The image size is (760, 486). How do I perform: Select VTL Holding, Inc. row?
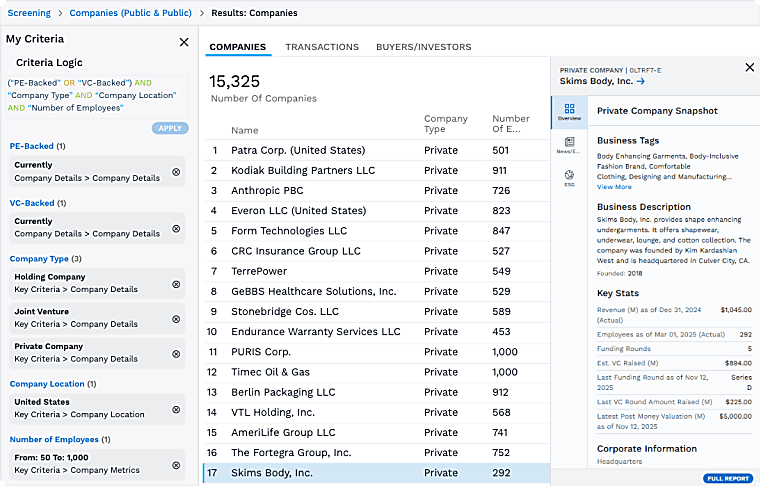coord(377,412)
